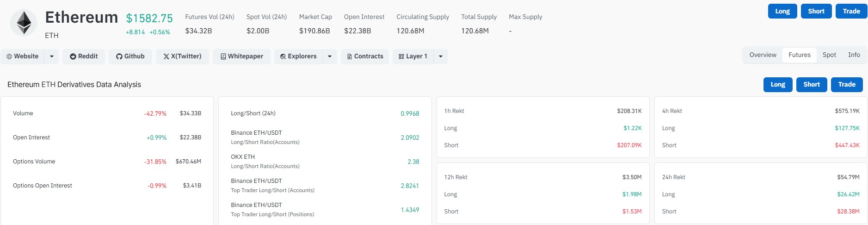Image resolution: width=868 pixels, height=225 pixels.
Task: Click the top header Short button
Action: coord(816,11)
